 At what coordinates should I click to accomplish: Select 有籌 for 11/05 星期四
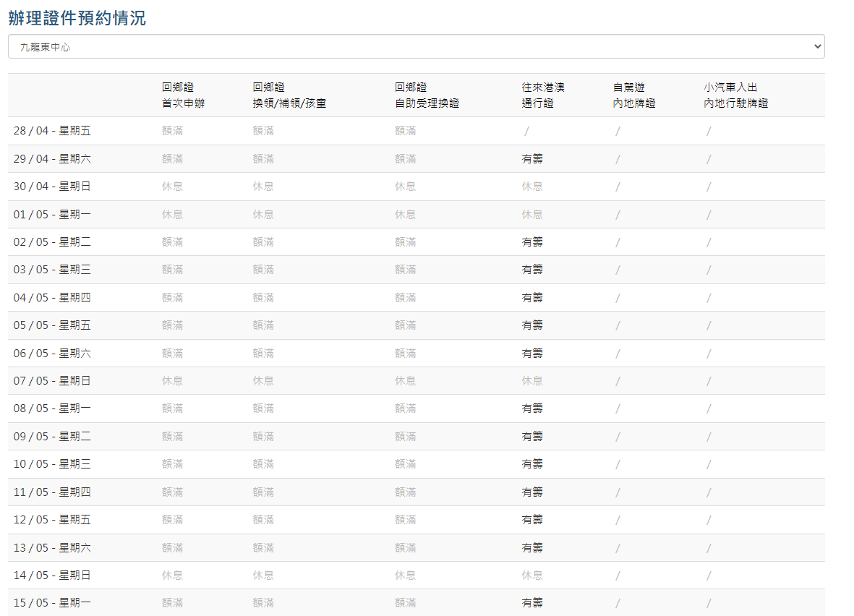[532, 492]
